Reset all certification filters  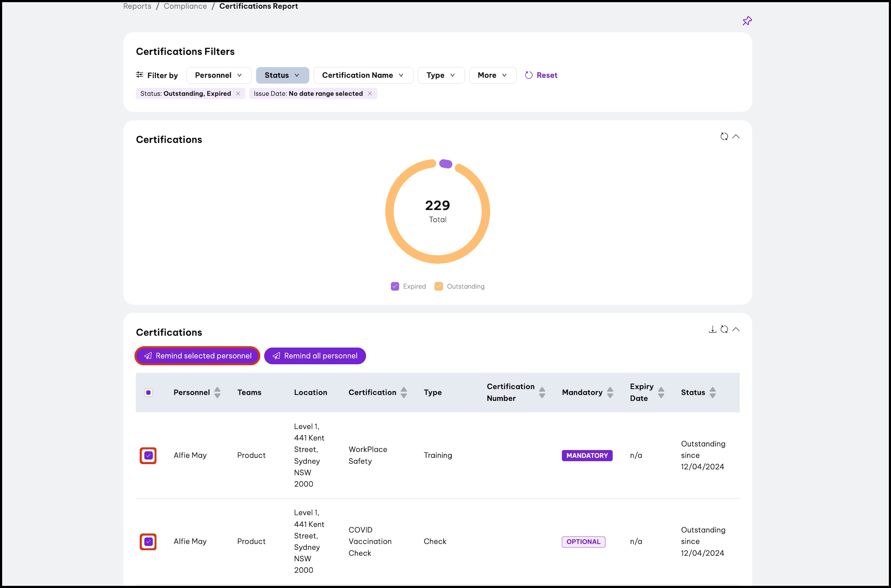click(x=541, y=75)
